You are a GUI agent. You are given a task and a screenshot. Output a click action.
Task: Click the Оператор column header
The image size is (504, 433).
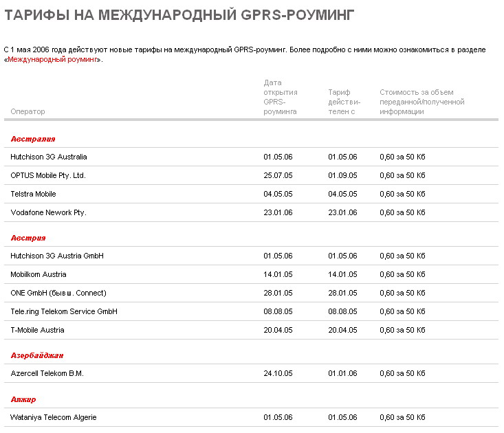tap(28, 111)
